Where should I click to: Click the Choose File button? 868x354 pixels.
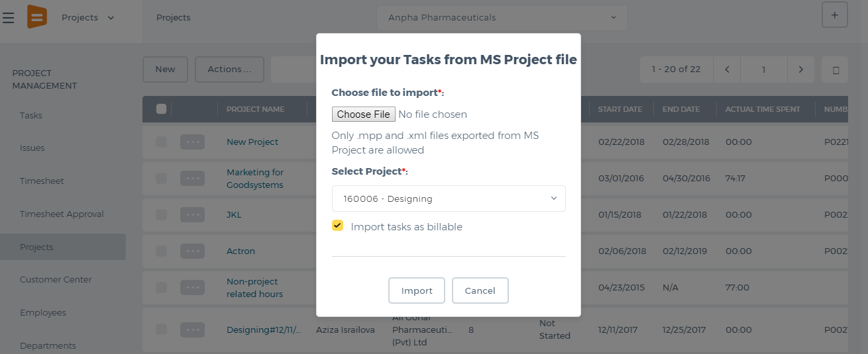[364, 114]
